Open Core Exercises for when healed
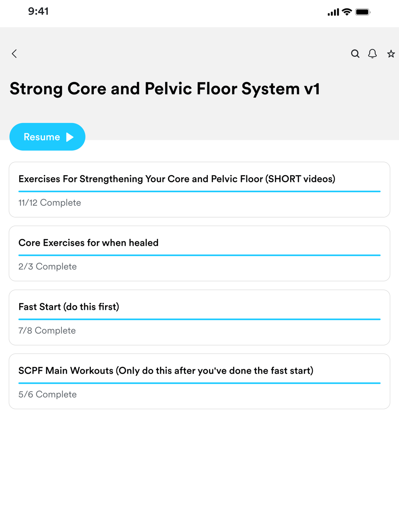Image resolution: width=399 pixels, height=532 pixels. [89, 243]
